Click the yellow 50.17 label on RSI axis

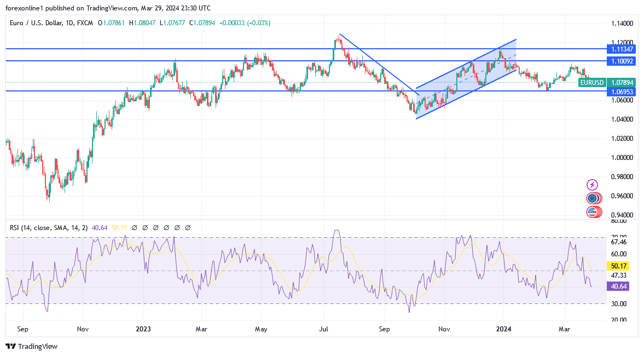pyautogui.click(x=618, y=266)
